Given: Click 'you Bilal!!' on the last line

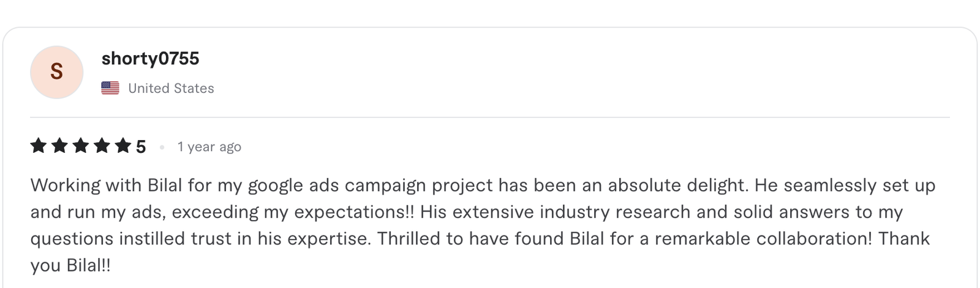Looking at the screenshot, I should click(70, 265).
